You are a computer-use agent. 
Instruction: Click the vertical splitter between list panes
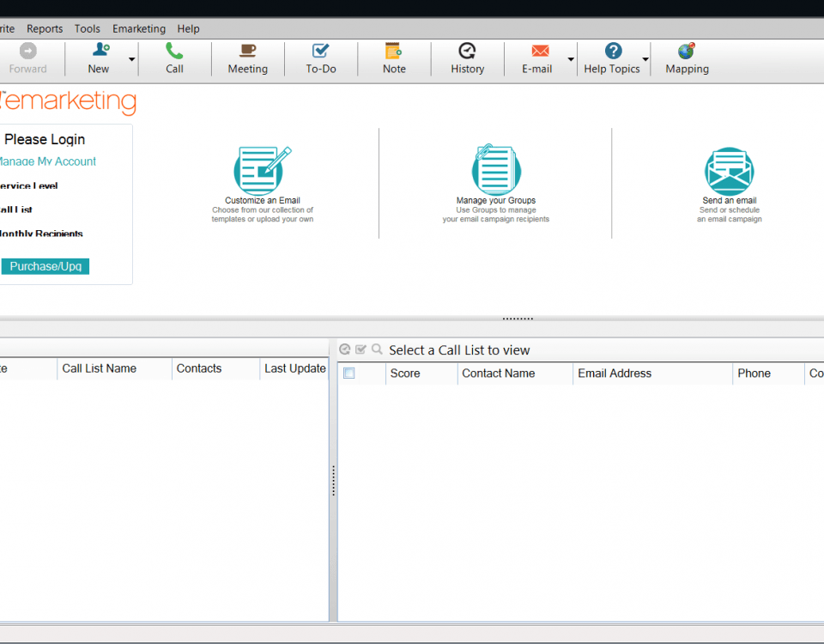[x=333, y=481]
